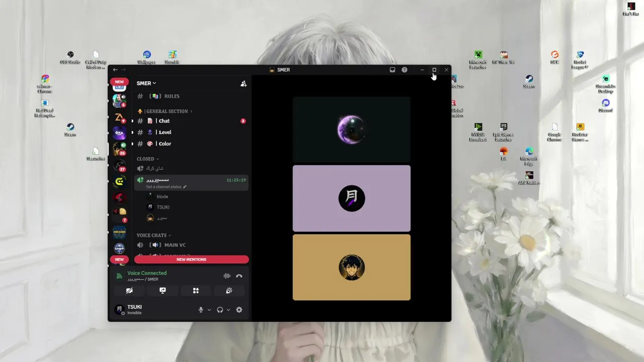Collapse the VOICE CHATS category
Screen dimensions: 644x362
[x=154, y=235]
